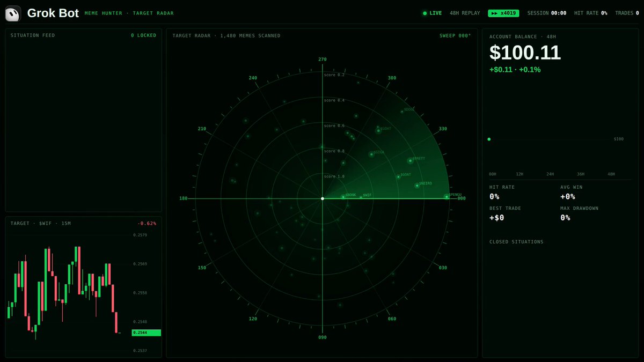The height and width of the screenshot is (362, 644).
Task: Click the SESSION 00:00 timer
Action: point(547,13)
